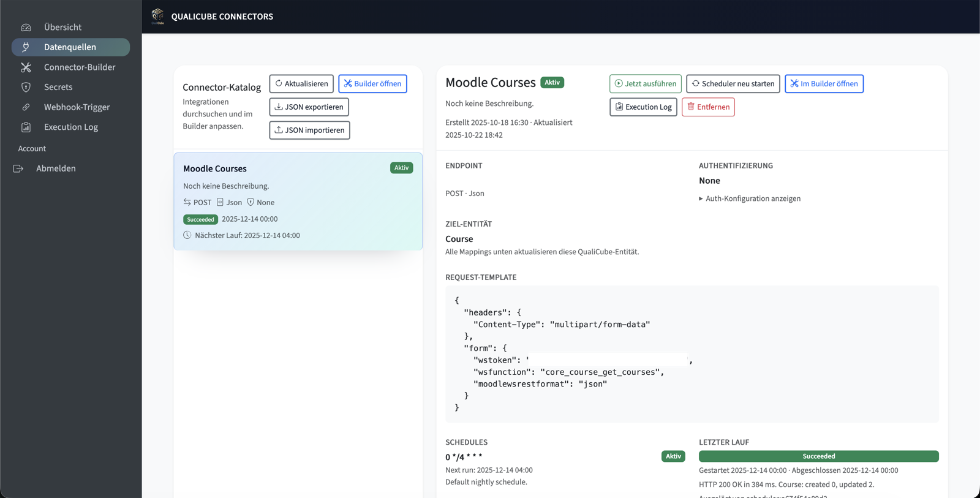This screenshot has height=498, width=980.
Task: Click the None auth shield icon
Action: click(x=251, y=202)
